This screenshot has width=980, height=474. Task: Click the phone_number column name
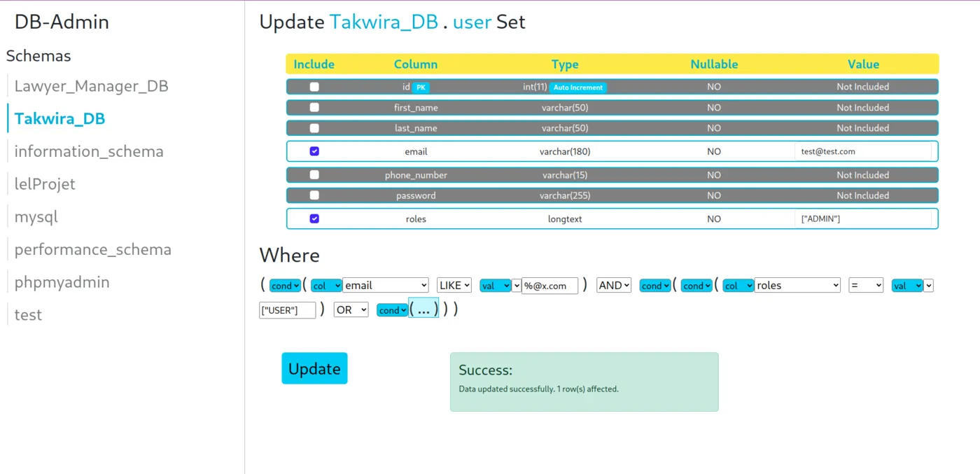pyautogui.click(x=416, y=175)
